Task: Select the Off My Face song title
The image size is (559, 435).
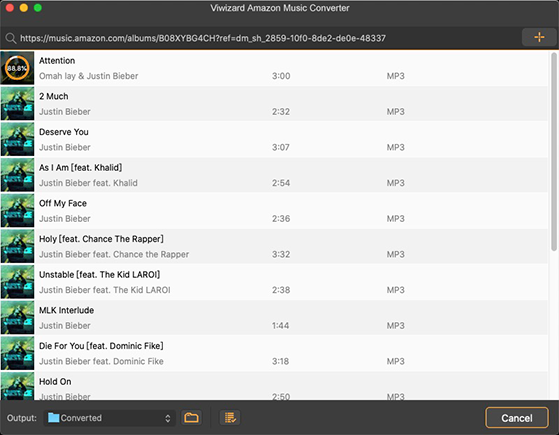Action: point(63,203)
